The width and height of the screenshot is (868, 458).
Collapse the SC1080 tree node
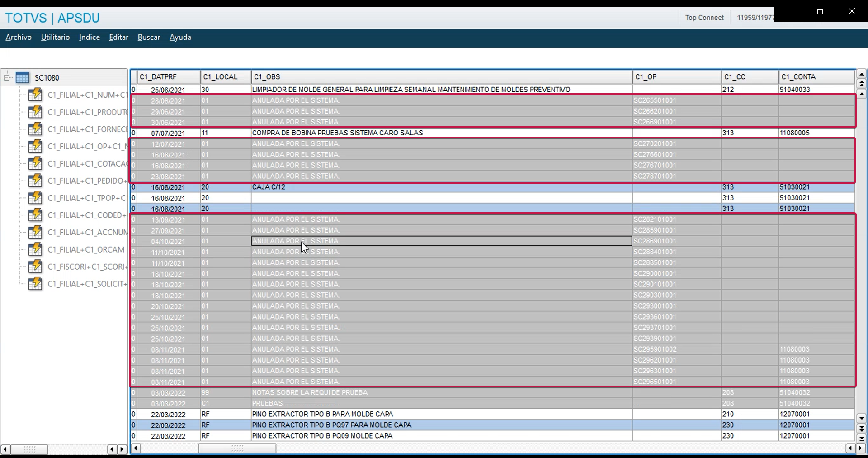pos(7,78)
